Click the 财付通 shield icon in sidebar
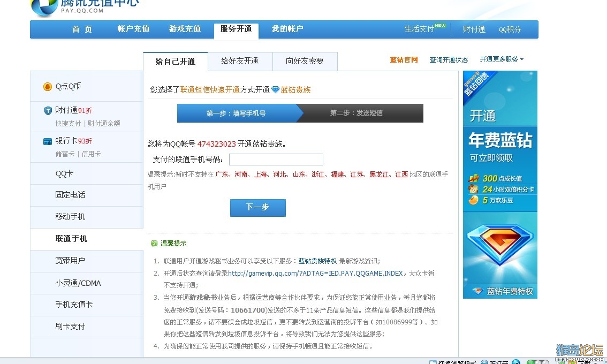 pyautogui.click(x=48, y=111)
